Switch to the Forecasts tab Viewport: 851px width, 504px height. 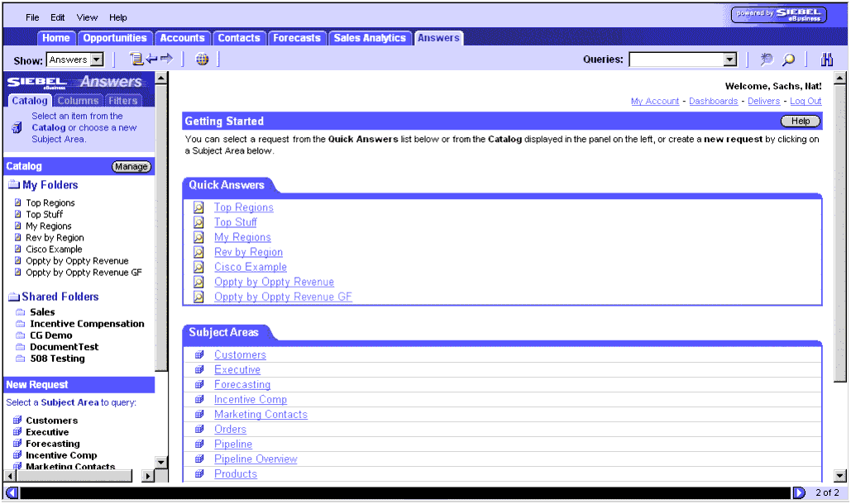pyautogui.click(x=297, y=38)
